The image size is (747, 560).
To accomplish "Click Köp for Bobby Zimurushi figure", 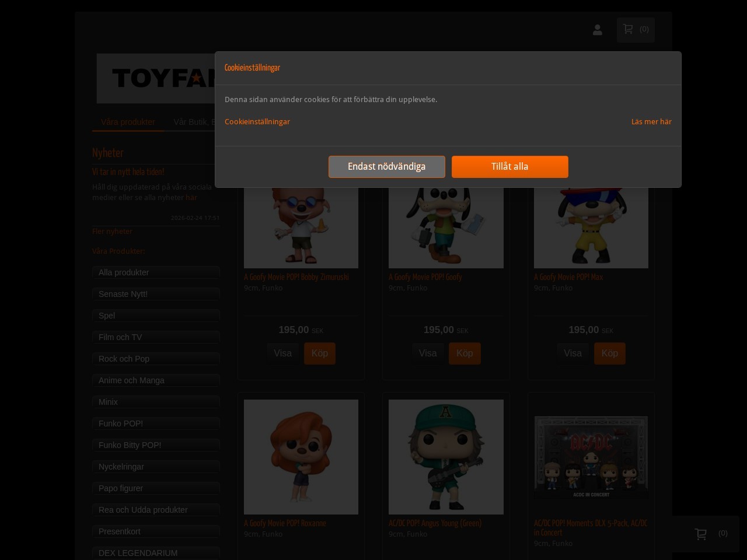I will (319, 353).
